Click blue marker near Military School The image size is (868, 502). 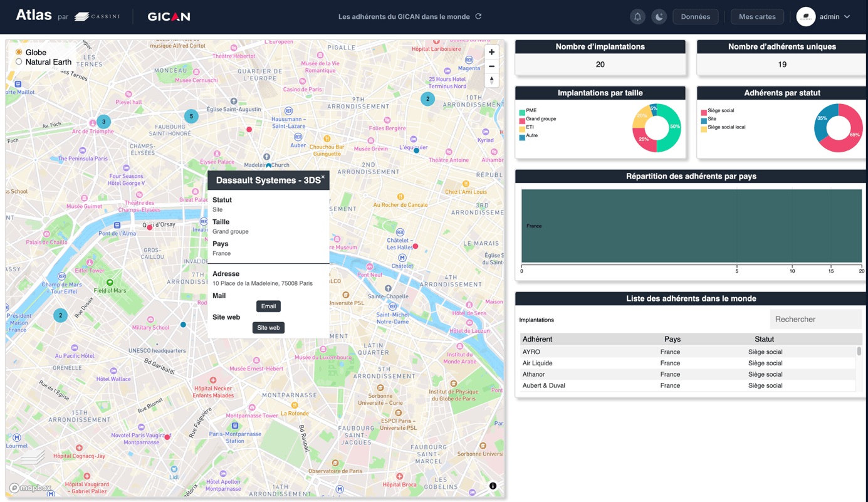tap(183, 325)
